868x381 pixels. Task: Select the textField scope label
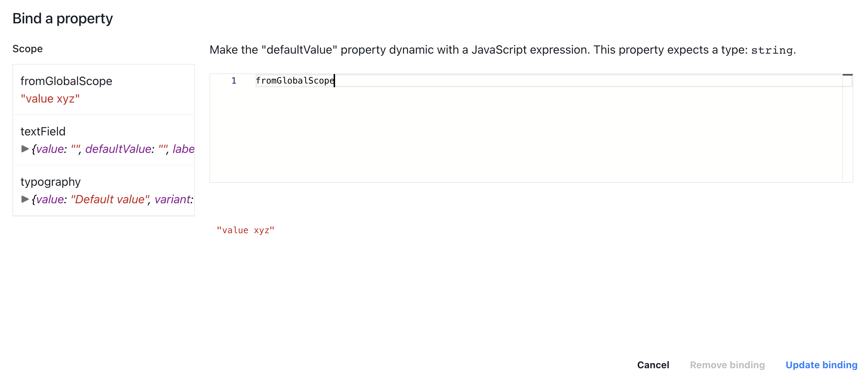[43, 131]
